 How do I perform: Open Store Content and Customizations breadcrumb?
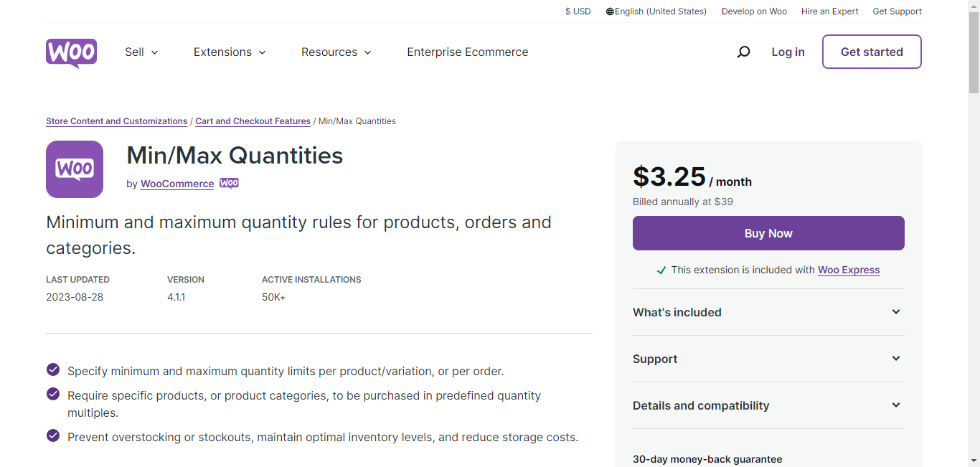click(116, 121)
